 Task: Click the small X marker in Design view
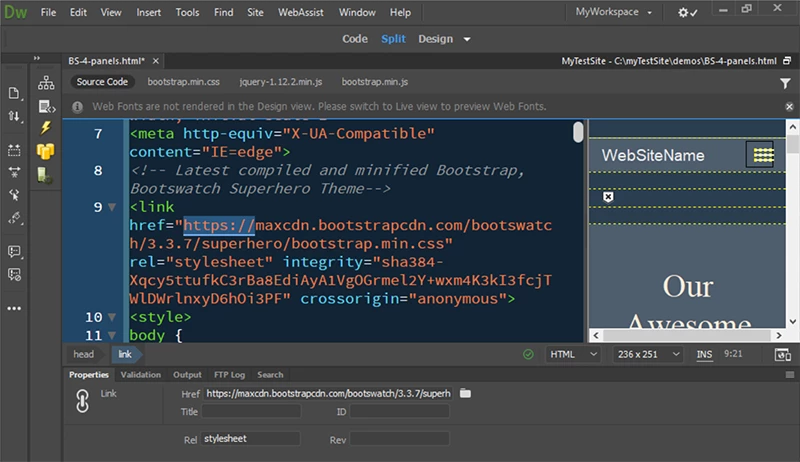point(608,197)
